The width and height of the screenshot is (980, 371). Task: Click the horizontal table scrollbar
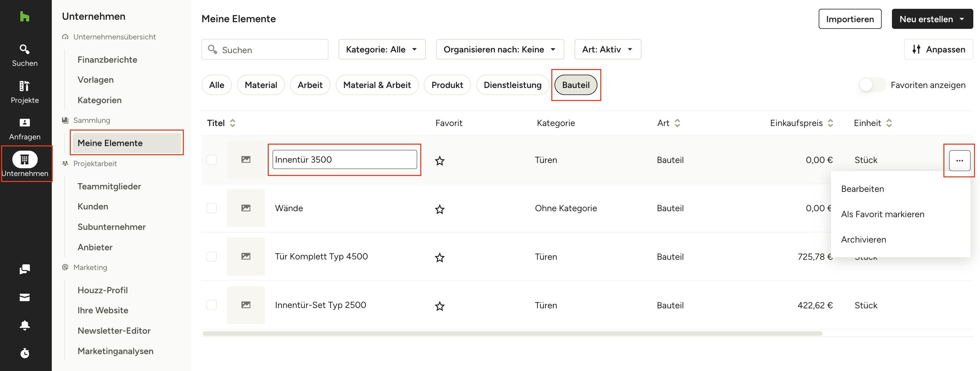pos(512,333)
